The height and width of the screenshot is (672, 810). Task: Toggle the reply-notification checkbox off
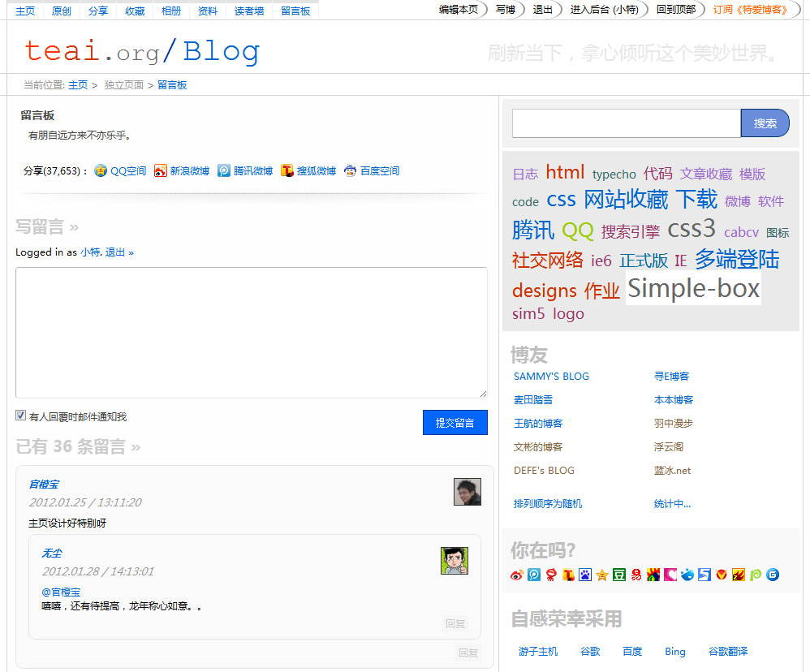19,415
